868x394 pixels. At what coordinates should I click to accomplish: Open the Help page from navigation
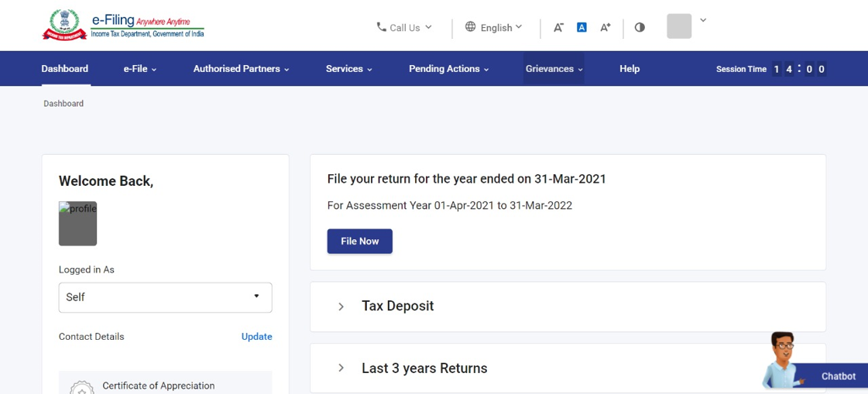pyautogui.click(x=630, y=69)
